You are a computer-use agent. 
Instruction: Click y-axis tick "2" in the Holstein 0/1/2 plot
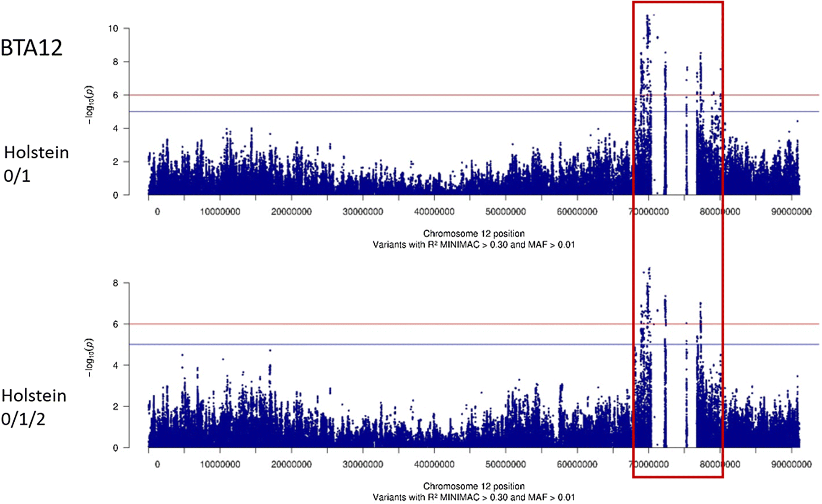[115, 406]
